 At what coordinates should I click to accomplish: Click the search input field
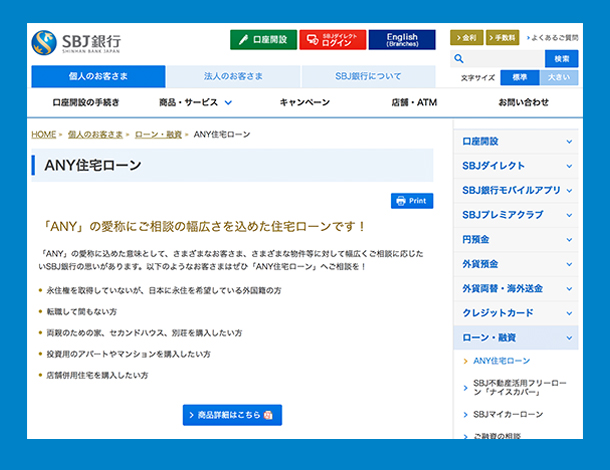pos(497,59)
